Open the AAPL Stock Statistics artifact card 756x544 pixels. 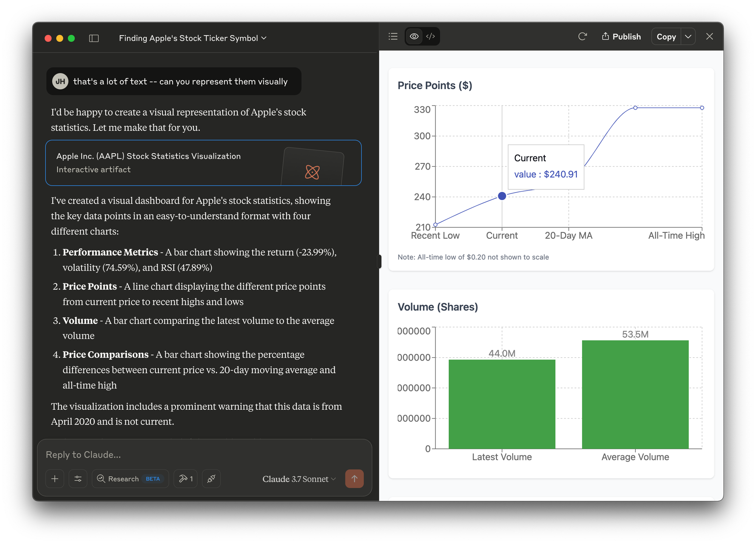[203, 163]
